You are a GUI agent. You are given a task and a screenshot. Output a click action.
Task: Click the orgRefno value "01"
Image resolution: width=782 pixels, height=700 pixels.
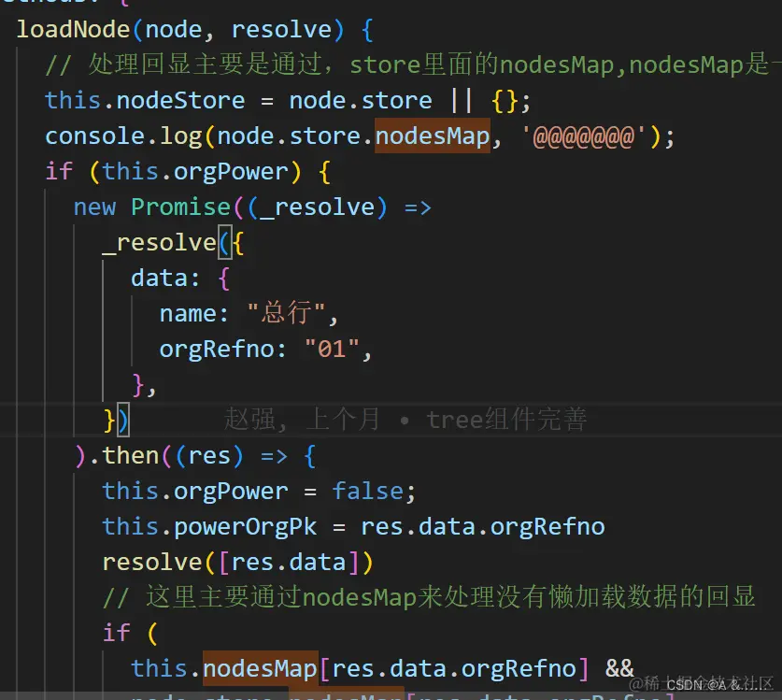pos(333,350)
